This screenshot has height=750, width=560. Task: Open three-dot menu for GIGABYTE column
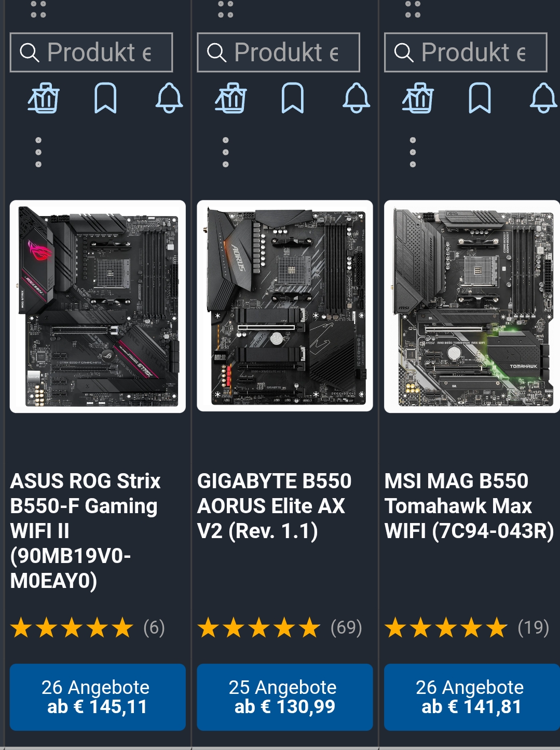[225, 152]
